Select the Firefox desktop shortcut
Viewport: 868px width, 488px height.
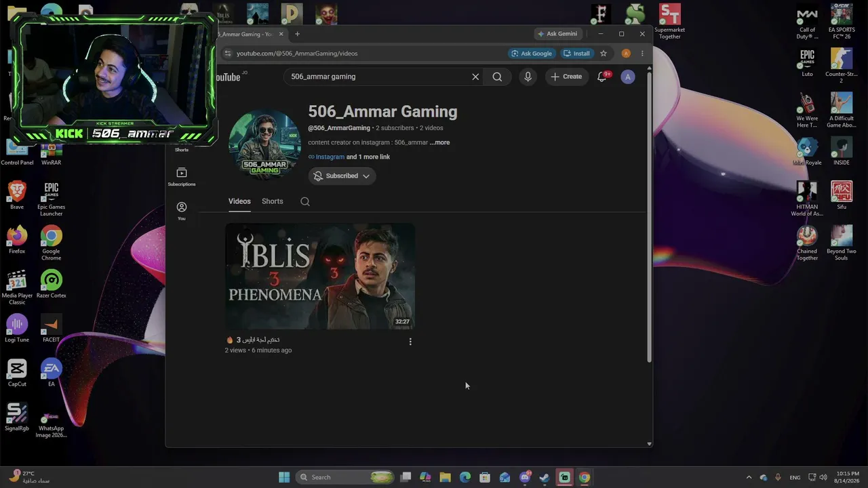coord(17,240)
